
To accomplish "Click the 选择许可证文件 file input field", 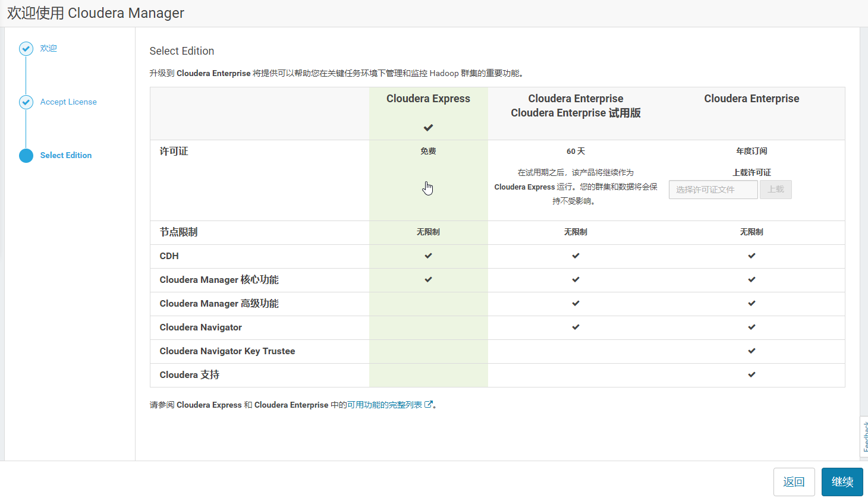I will [x=713, y=190].
